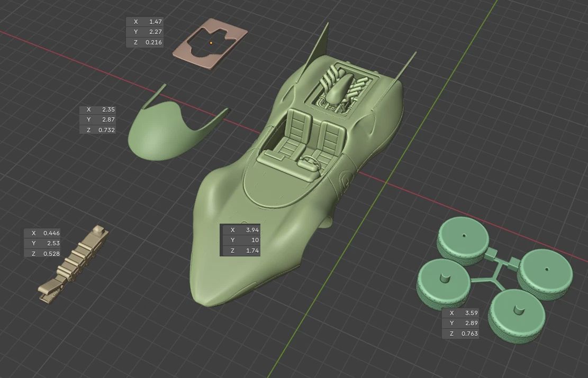Click the steering wheel inside the car cockpit
Viewport: 588px width, 378px height.
[x=310, y=162]
